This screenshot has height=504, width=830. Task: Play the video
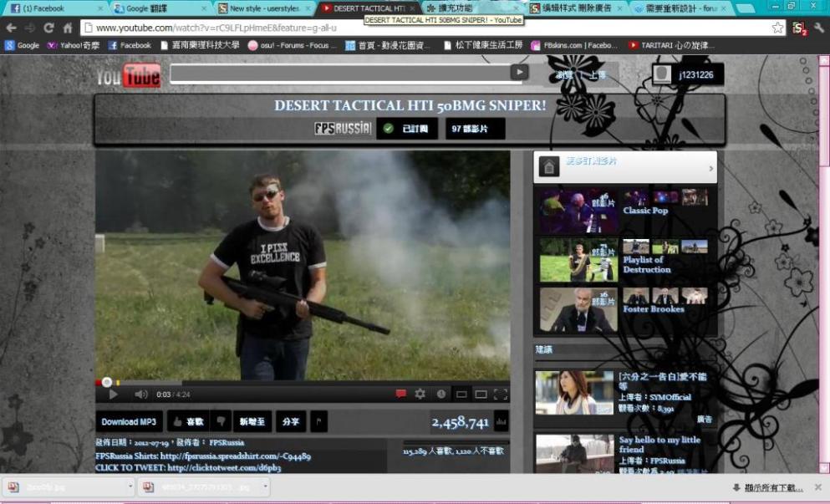tap(113, 395)
